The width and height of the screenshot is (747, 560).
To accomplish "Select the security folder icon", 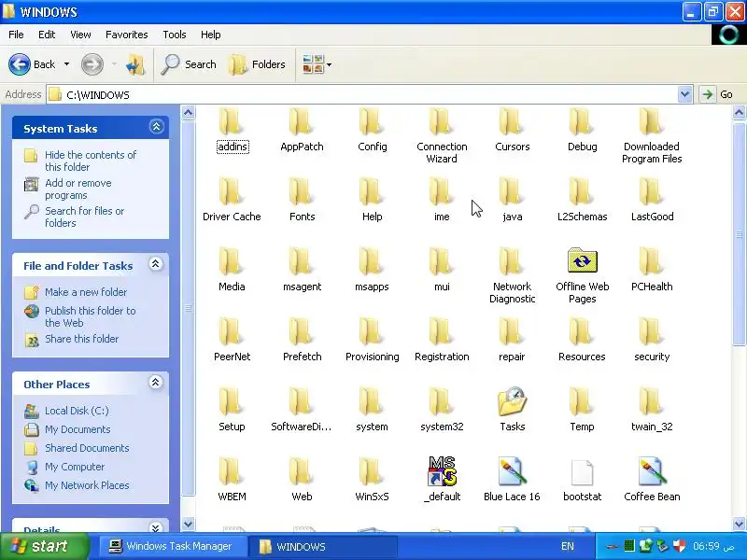I will (x=652, y=332).
